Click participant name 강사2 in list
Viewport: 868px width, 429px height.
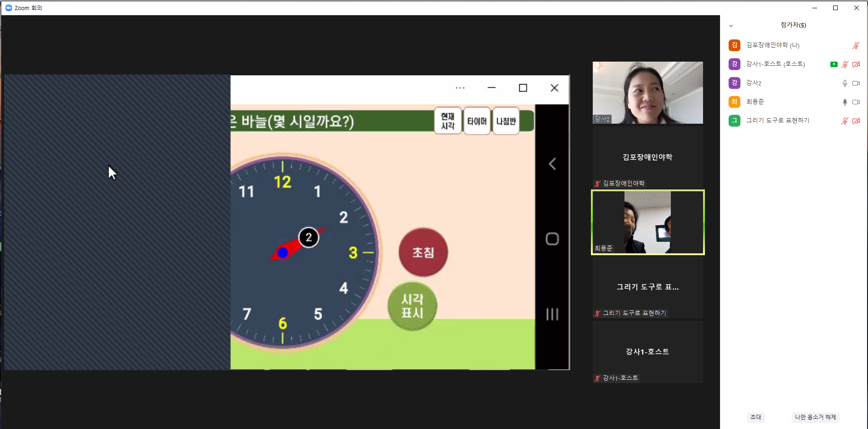[x=754, y=83]
